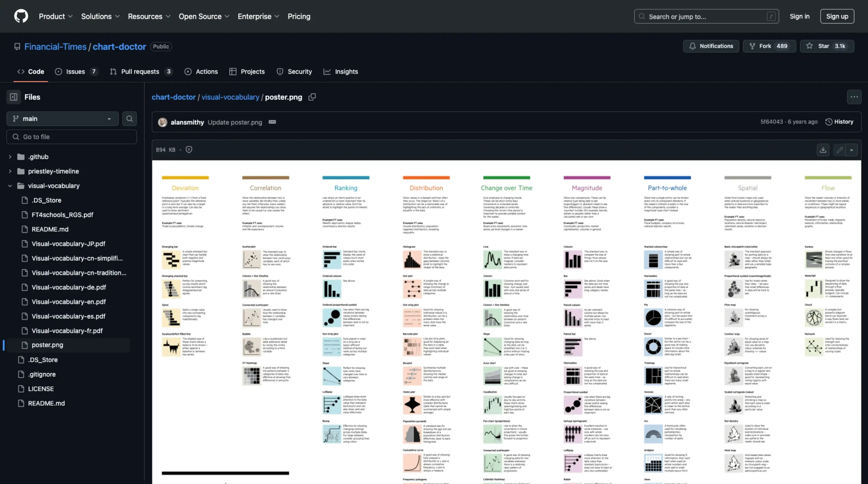Screen dimensions: 868x484
Task: Open commit 5f64043 link
Action: [772, 122]
